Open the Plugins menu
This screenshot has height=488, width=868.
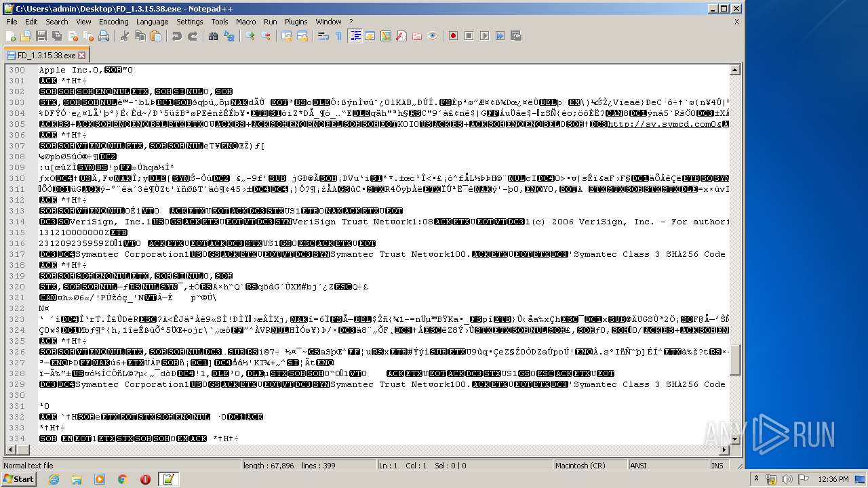coord(296,22)
